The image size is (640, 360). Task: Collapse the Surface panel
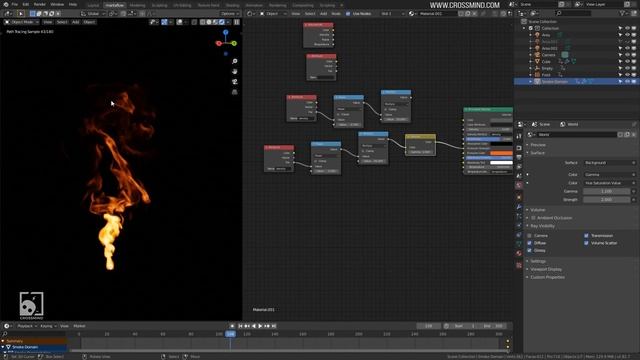[x=538, y=153]
